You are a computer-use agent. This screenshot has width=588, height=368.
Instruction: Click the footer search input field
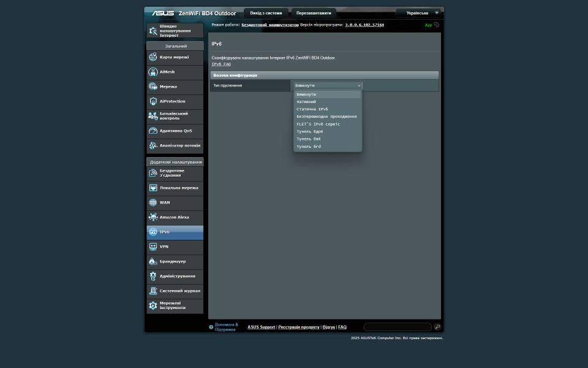point(398,327)
